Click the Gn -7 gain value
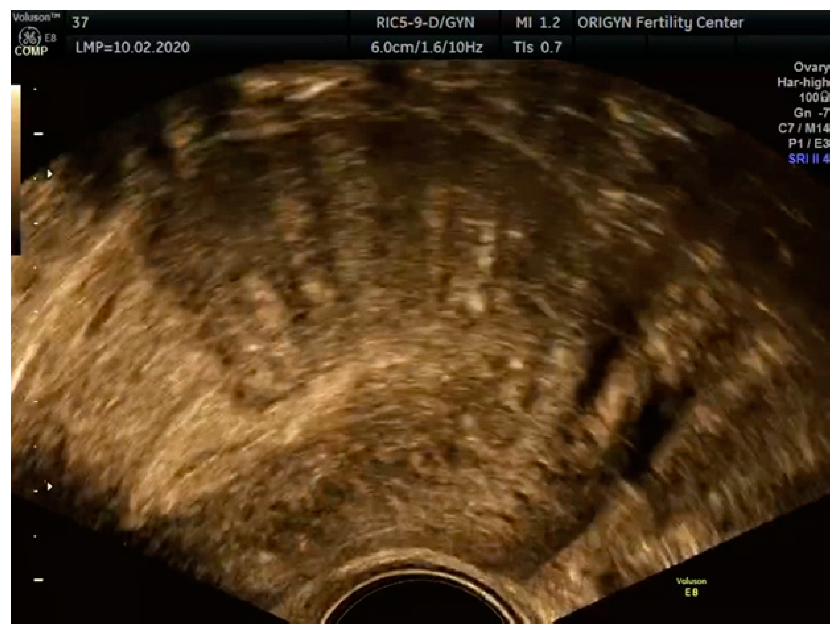Viewport: 840px width, 636px height. 811,113
